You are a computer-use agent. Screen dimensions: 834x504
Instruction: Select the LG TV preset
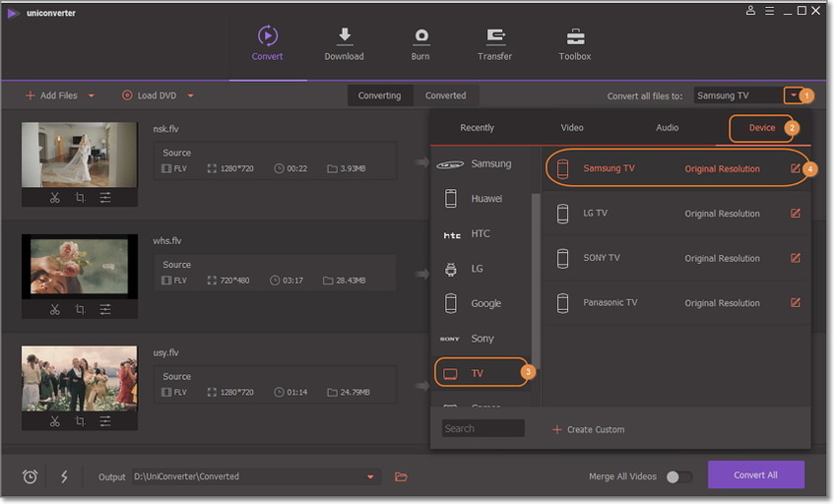pyautogui.click(x=676, y=214)
